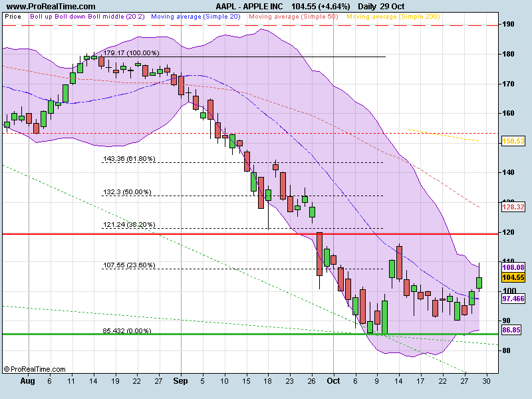The image size is (532, 399).
Task: Open the Moving average (Simple 200) label
Action: coord(393,16)
